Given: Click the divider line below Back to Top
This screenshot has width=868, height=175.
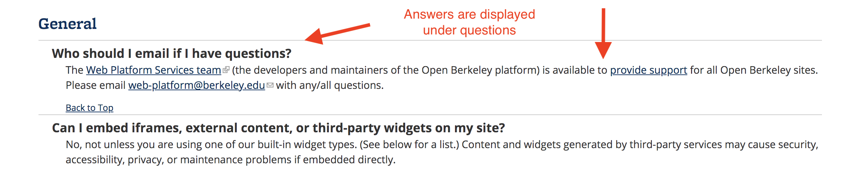Looking at the screenshot, I should pos(430,115).
